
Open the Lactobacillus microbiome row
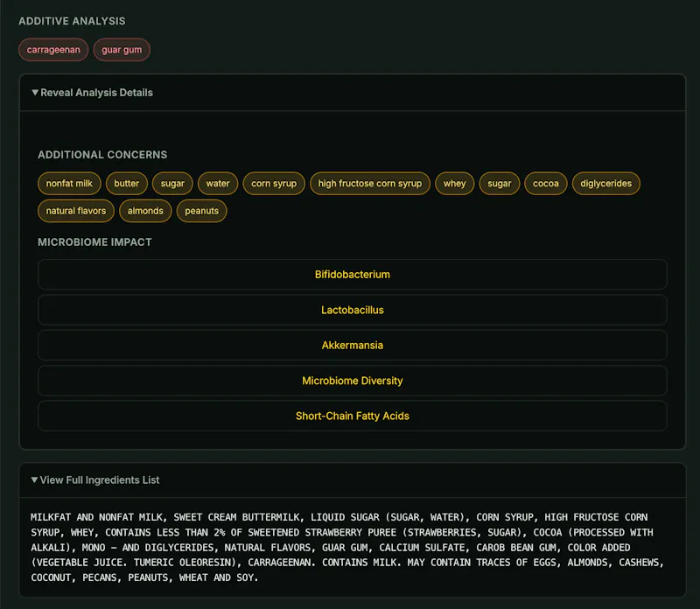click(x=353, y=310)
